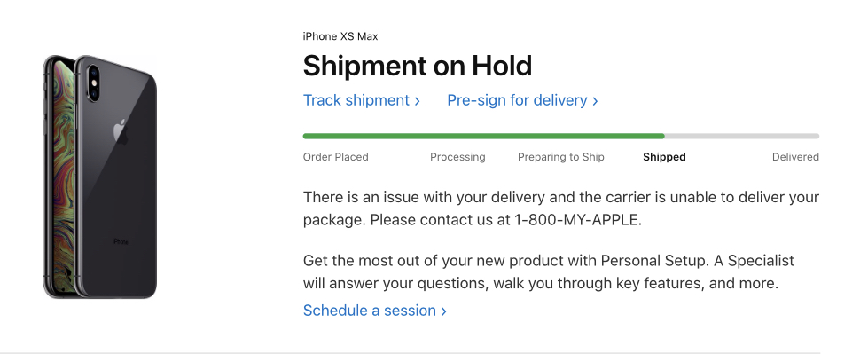Open Schedule a session link
Viewport: 868px width, 354px height.
[375, 311]
